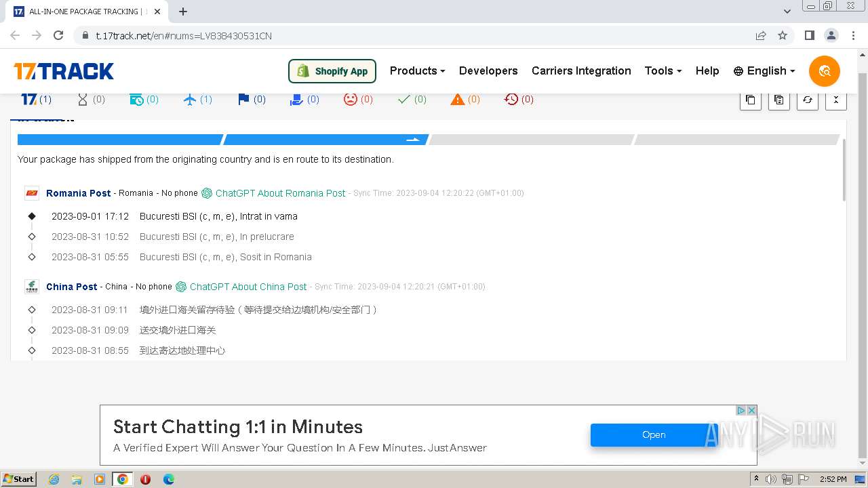The width and height of the screenshot is (868, 488).
Task: Open the English language dropdown
Action: (x=764, y=70)
